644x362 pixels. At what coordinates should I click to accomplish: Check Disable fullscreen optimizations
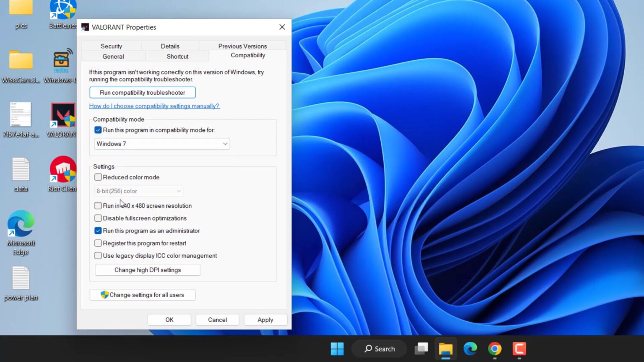(x=98, y=218)
